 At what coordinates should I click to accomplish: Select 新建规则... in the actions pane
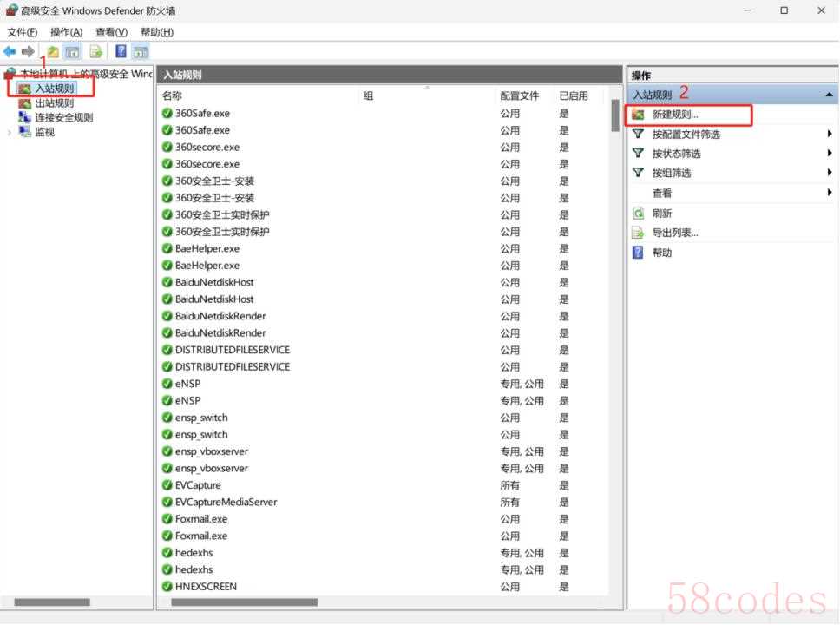click(x=675, y=115)
